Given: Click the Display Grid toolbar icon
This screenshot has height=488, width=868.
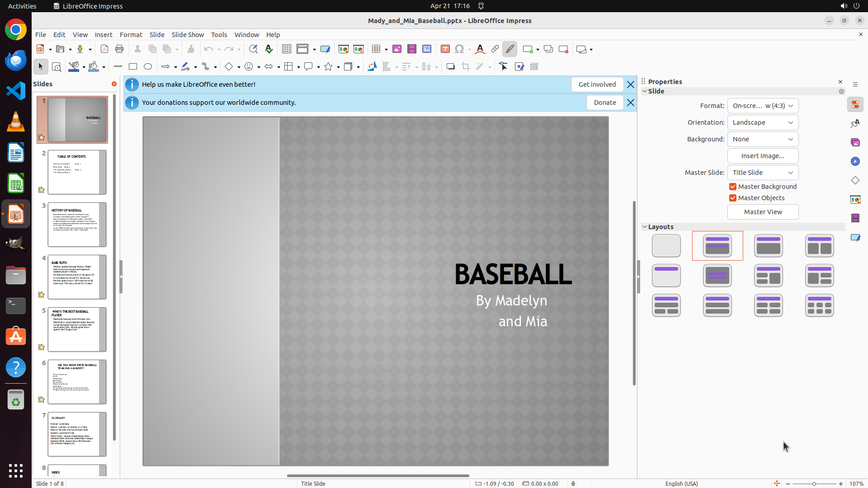Looking at the screenshot, I should point(287,49).
